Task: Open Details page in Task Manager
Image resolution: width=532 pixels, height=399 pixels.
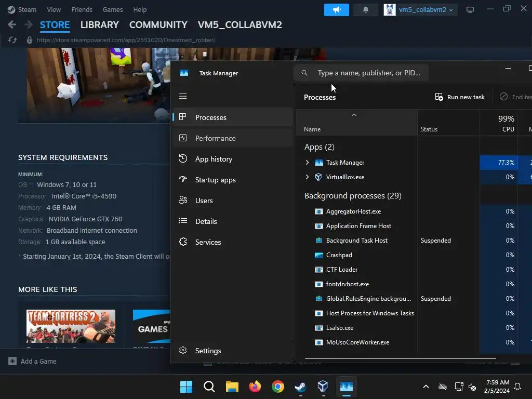Action: click(233, 221)
